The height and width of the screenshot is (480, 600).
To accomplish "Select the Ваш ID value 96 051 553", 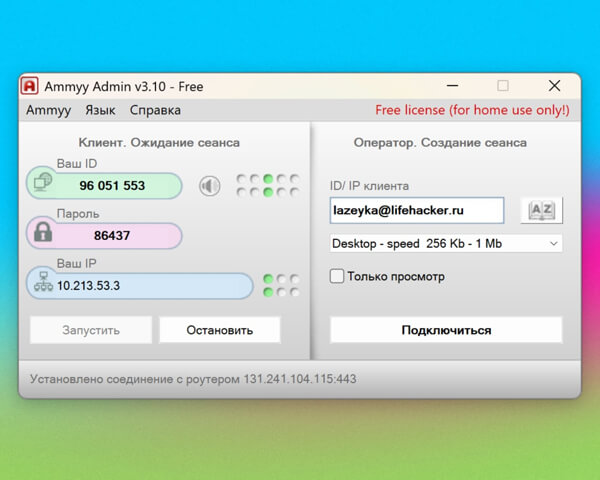I will pyautogui.click(x=112, y=186).
